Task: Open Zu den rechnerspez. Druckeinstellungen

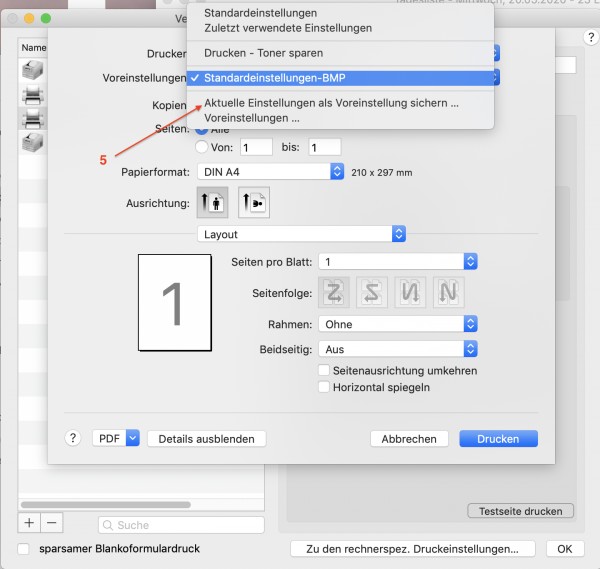Action: click(x=412, y=549)
